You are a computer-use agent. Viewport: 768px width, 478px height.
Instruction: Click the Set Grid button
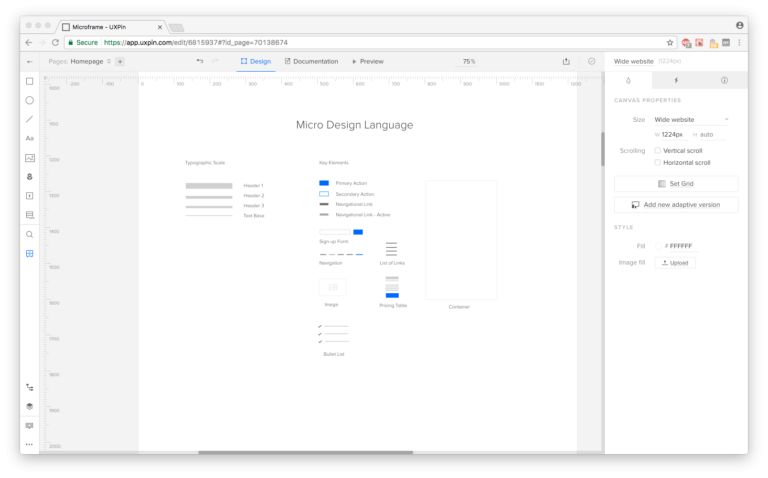click(676, 184)
